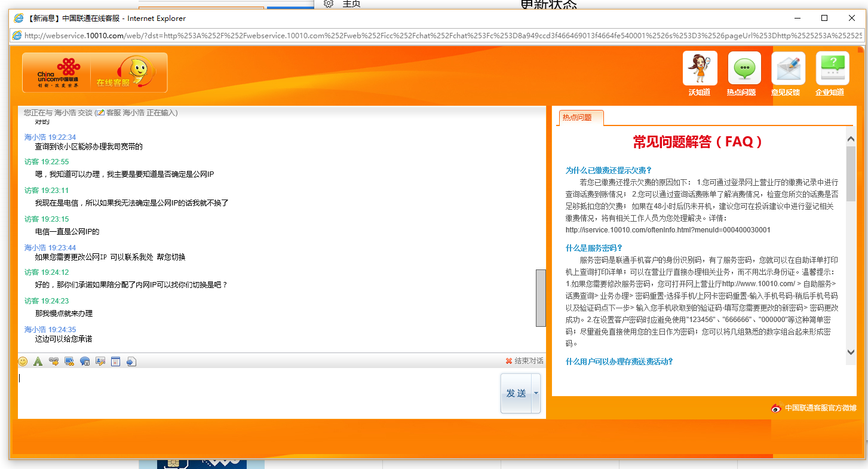Image resolution: width=868 pixels, height=469 pixels.
Task: Click sender line 访客 19:23:11
Action: 47,191
